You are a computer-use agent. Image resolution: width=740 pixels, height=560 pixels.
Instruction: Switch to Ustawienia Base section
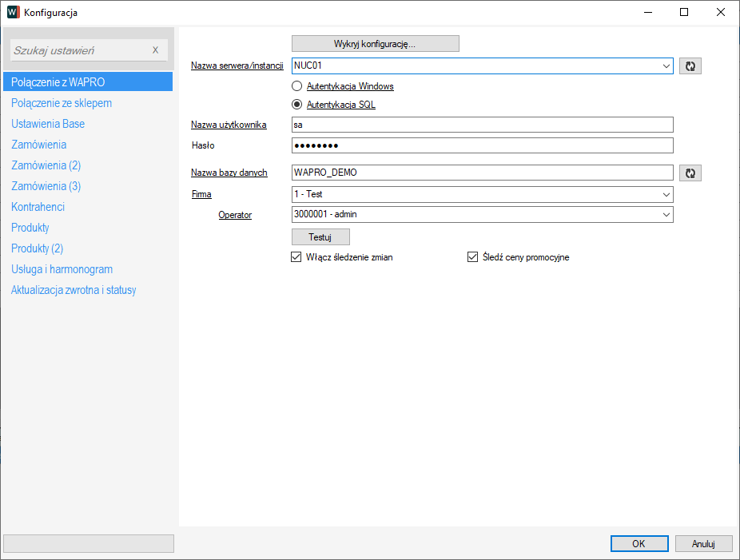coord(48,124)
